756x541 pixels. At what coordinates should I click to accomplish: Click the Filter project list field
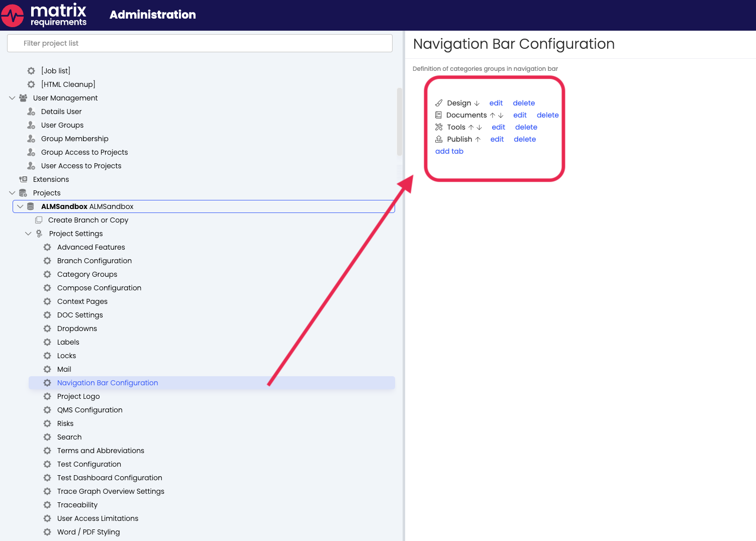click(200, 43)
